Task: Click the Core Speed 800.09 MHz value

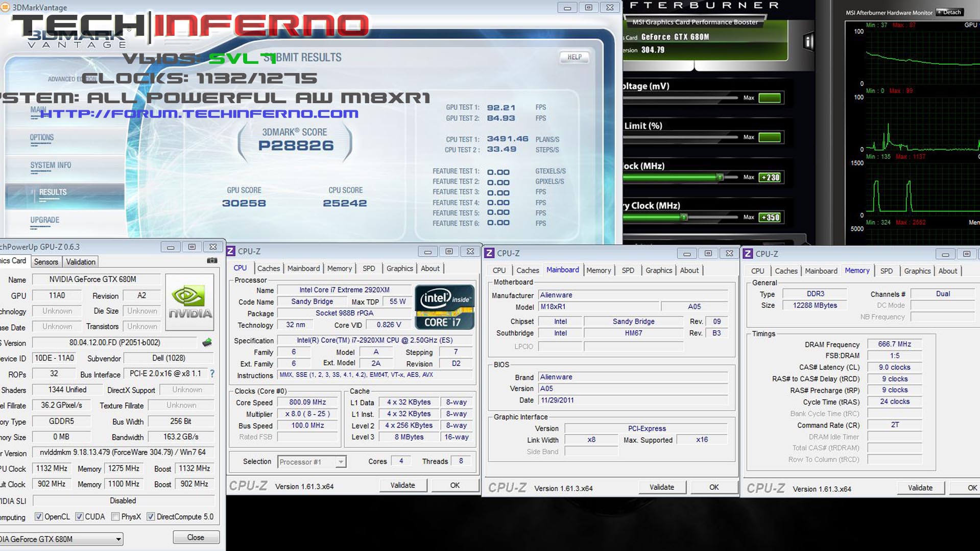Action: [x=307, y=402]
